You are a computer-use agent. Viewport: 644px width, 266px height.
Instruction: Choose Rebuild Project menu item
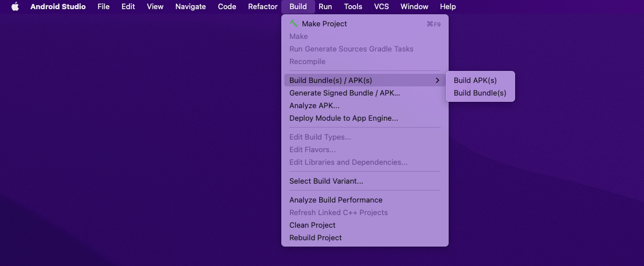365,238
